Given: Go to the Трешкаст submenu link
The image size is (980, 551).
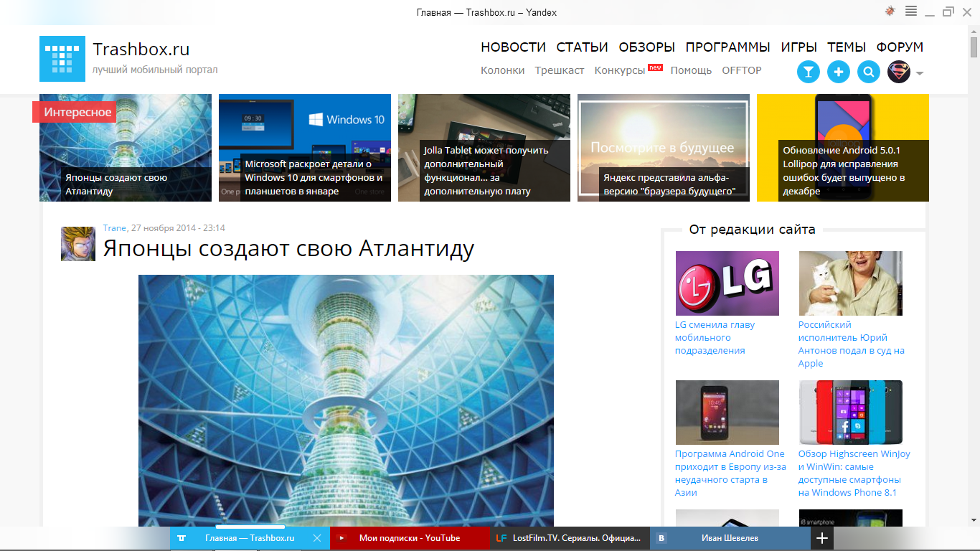Looking at the screenshot, I should tap(560, 70).
